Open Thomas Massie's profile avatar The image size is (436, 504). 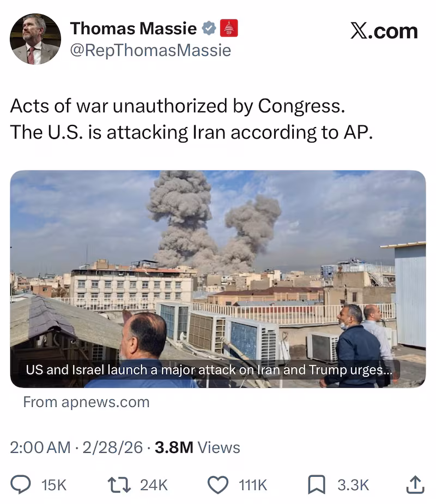click(x=34, y=38)
